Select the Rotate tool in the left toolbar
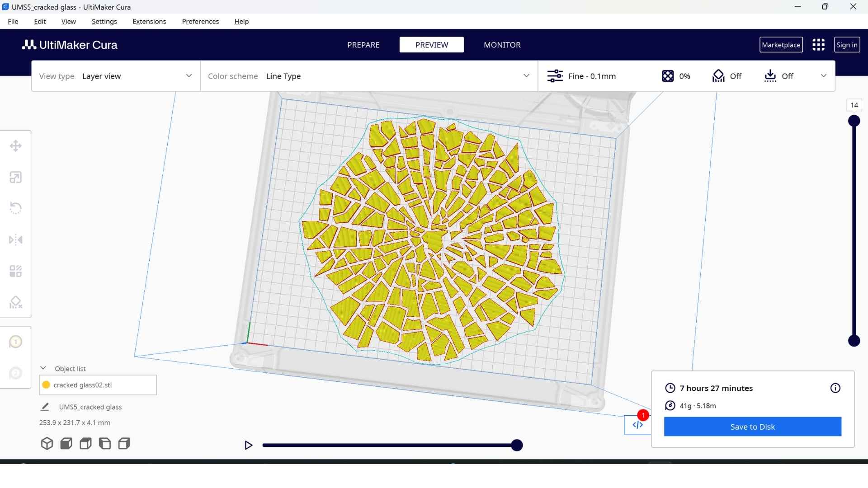Screen dimensions: 868x488 tap(15, 208)
